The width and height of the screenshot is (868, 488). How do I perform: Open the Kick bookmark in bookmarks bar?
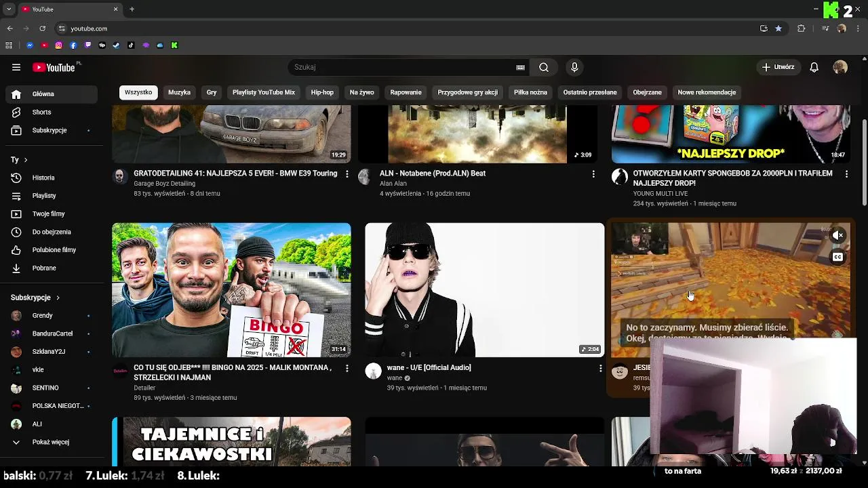pyautogui.click(x=174, y=45)
